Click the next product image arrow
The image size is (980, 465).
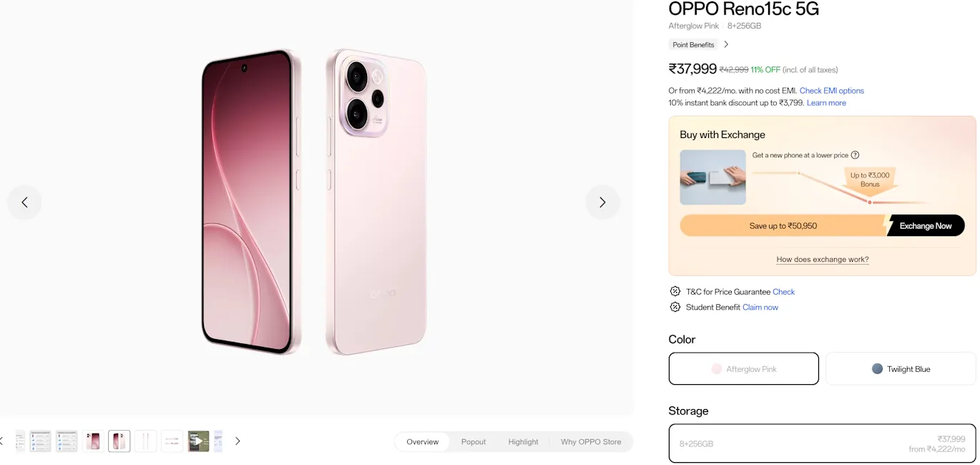pos(602,202)
